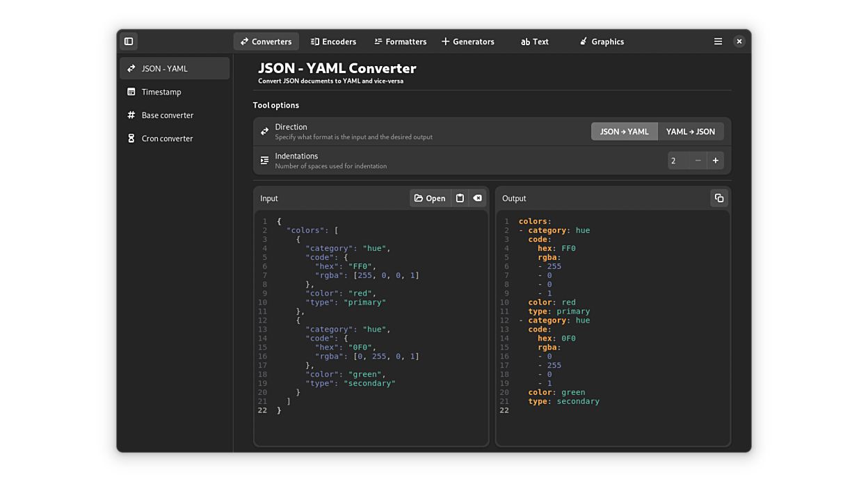
Task: Increase the number of indentation spaces
Action: click(715, 160)
